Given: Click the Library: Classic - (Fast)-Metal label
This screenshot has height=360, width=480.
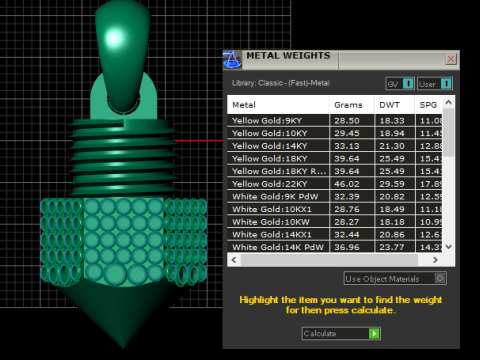Looking at the screenshot, I should click(x=281, y=83).
